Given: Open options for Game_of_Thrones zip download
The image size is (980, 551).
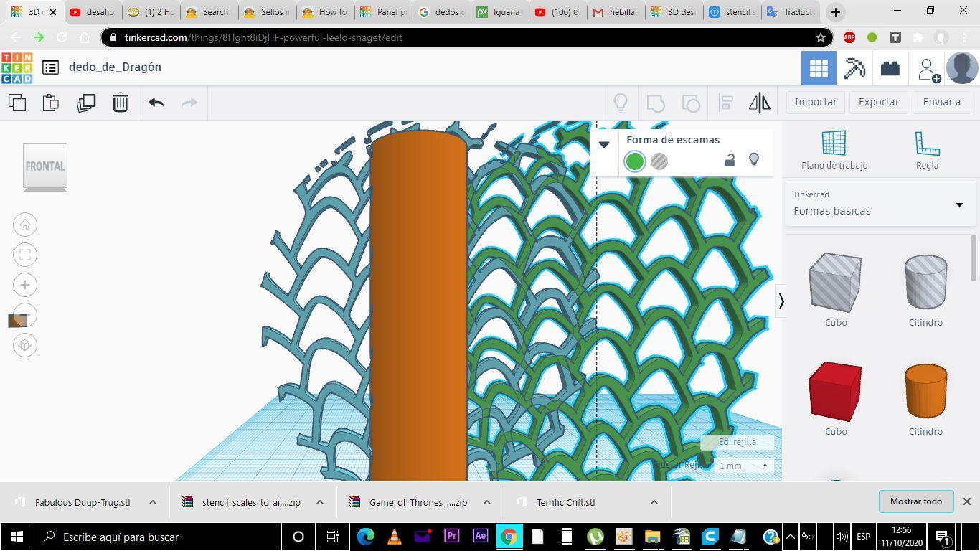Looking at the screenshot, I should (487, 502).
